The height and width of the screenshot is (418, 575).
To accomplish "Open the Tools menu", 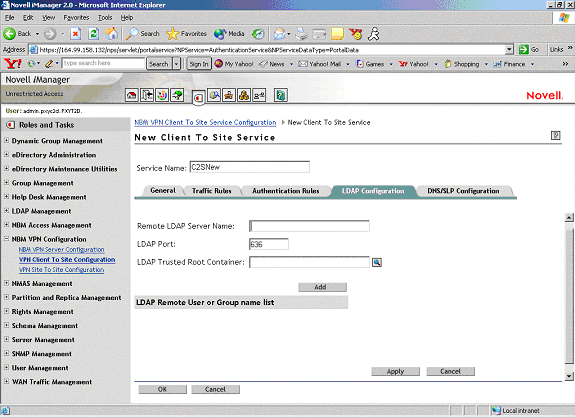I will point(105,18).
